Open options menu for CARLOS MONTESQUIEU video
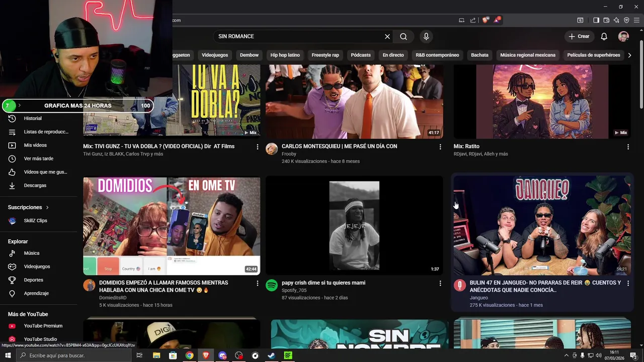The width and height of the screenshot is (644, 362). tap(440, 147)
